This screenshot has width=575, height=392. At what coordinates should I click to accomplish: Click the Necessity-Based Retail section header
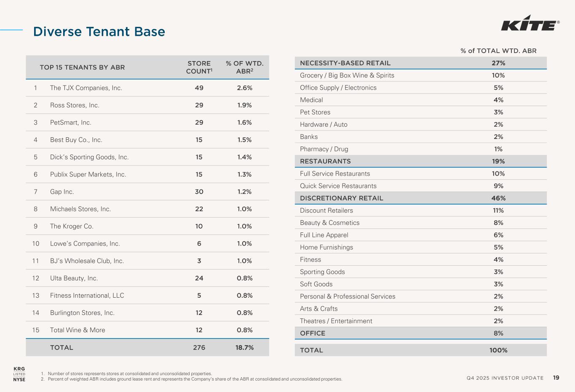point(345,63)
